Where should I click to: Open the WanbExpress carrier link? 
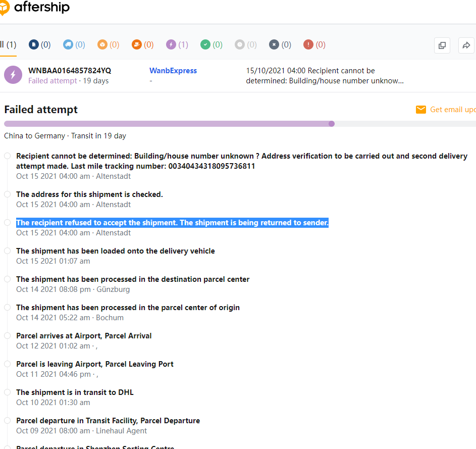173,71
